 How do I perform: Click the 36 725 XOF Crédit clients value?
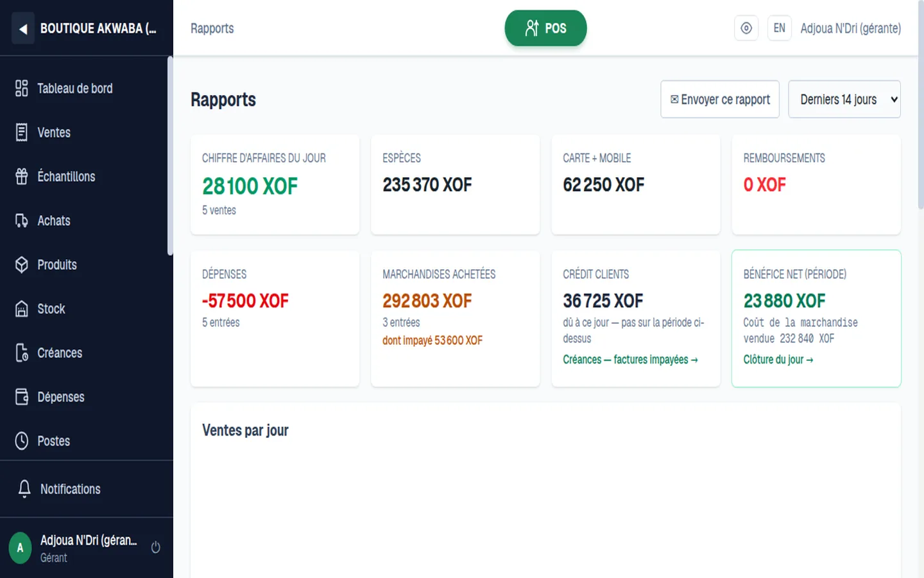(603, 301)
